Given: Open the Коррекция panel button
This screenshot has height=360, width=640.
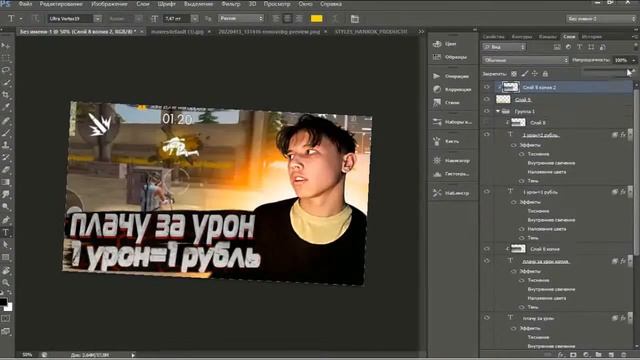Looking at the screenshot, I should [x=452, y=89].
